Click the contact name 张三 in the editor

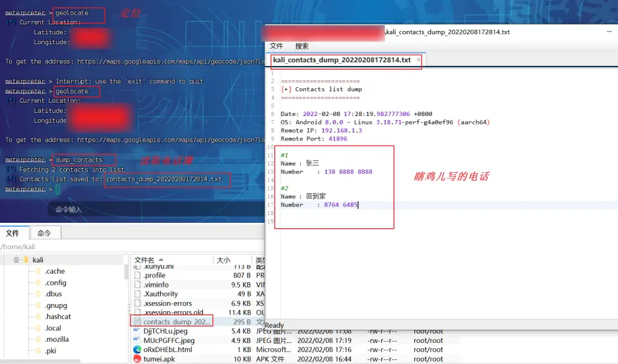click(x=313, y=163)
